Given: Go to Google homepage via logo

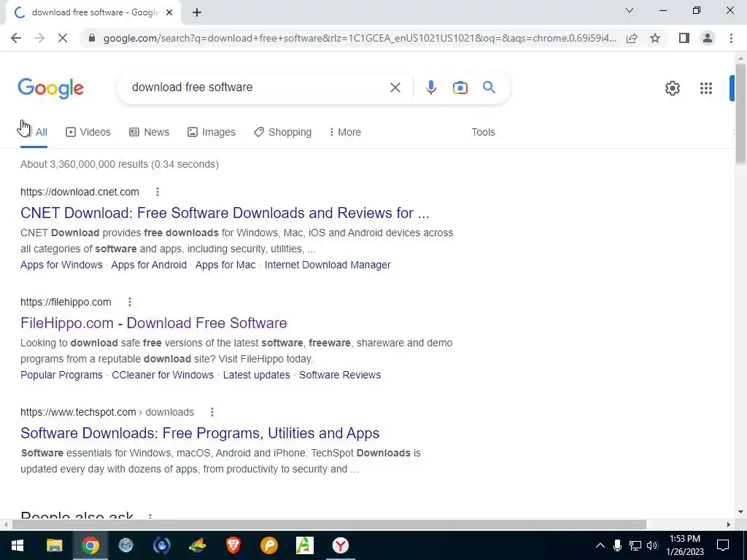Looking at the screenshot, I should (x=50, y=88).
